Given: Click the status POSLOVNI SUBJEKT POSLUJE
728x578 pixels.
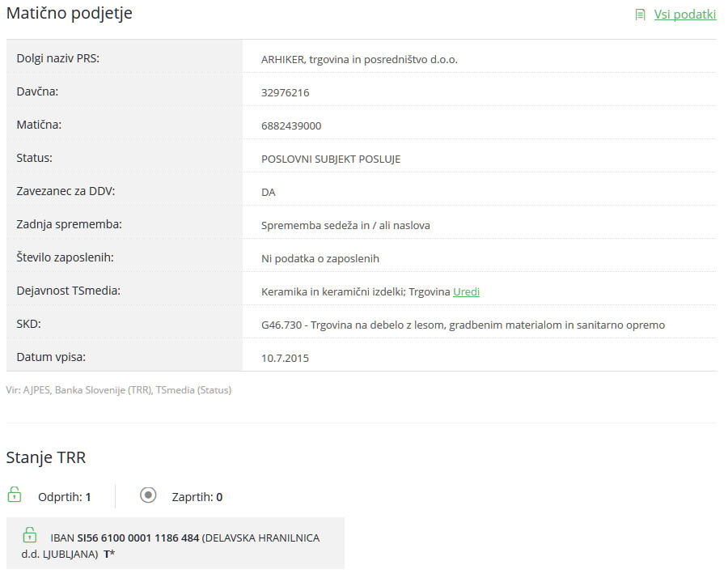Looking at the screenshot, I should pyautogui.click(x=331, y=159).
